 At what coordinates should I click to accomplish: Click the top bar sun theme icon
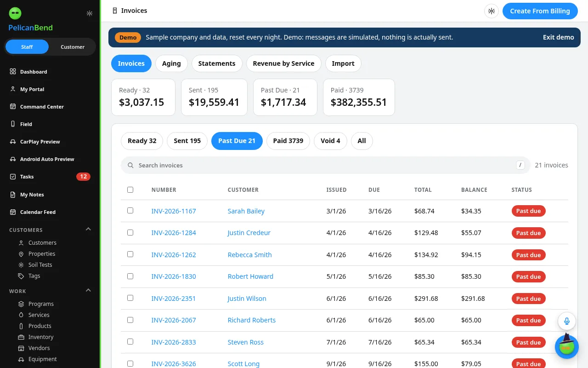click(x=492, y=11)
